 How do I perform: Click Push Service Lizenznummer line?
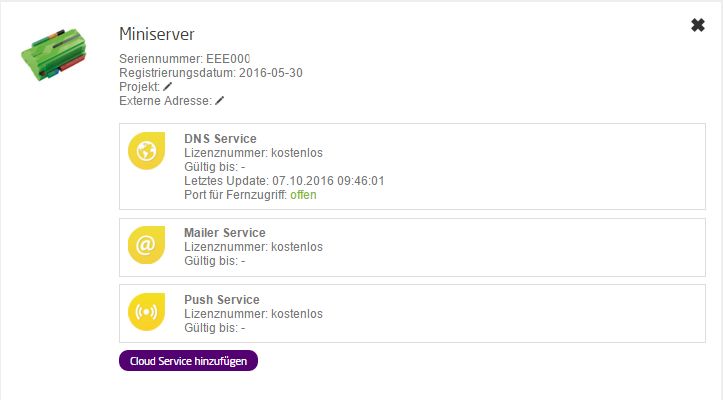pos(253,313)
